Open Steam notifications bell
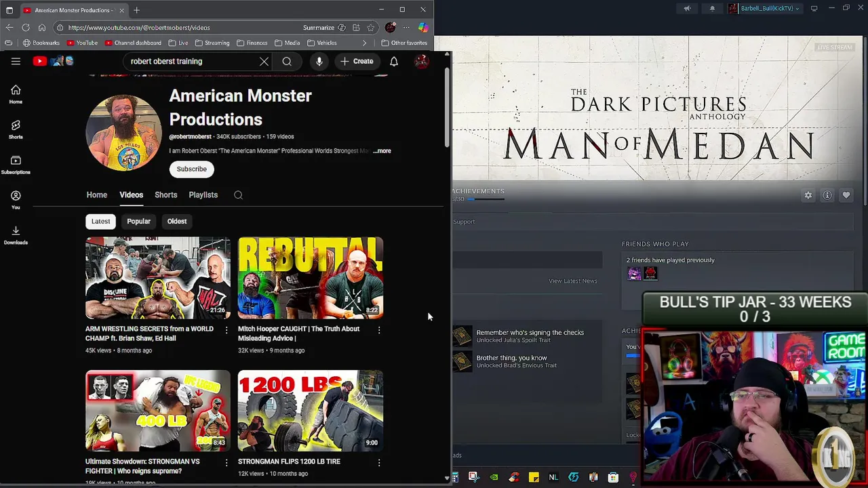This screenshot has height=488, width=868. coord(712,9)
